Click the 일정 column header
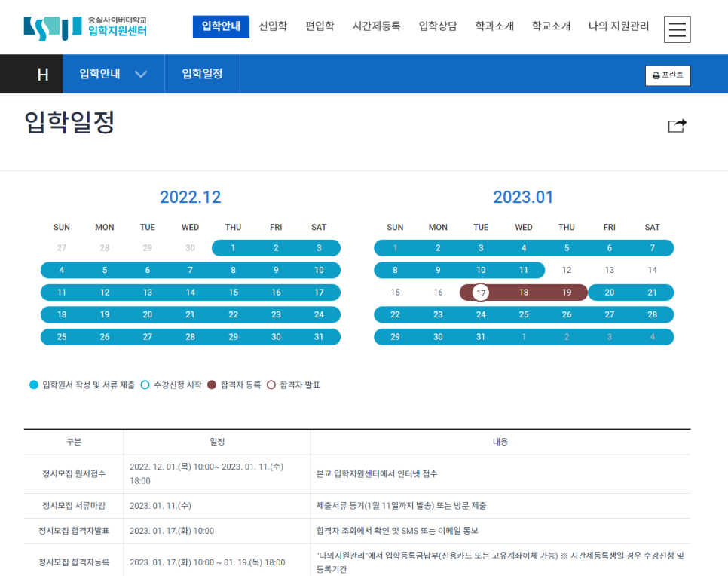The image size is (728, 576). [217, 442]
